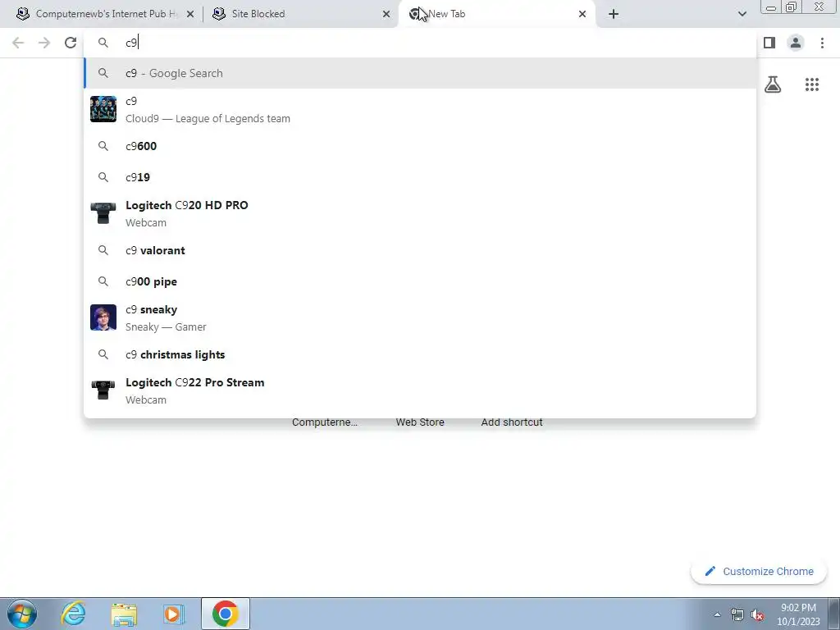The image size is (840, 630).
Task: Click the Chrome taskbar icon
Action: 226,614
